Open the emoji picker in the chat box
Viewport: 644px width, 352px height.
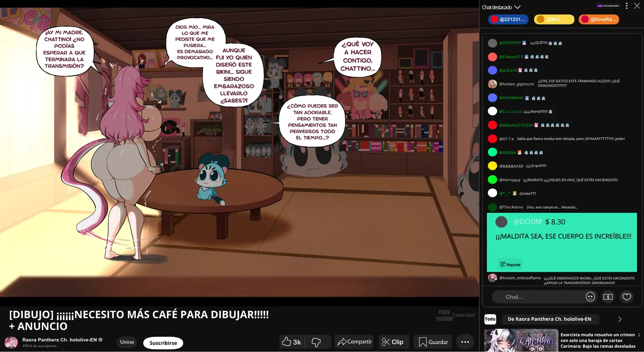tap(590, 297)
